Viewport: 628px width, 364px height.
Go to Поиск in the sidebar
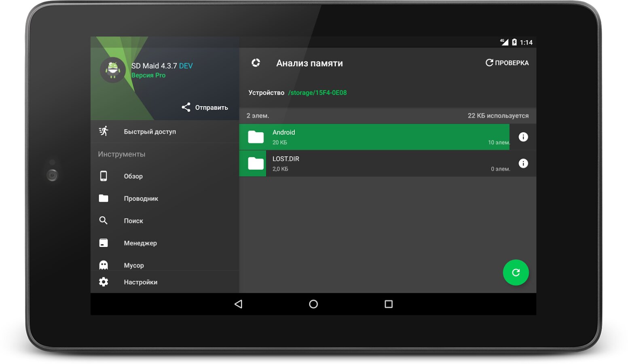click(133, 221)
